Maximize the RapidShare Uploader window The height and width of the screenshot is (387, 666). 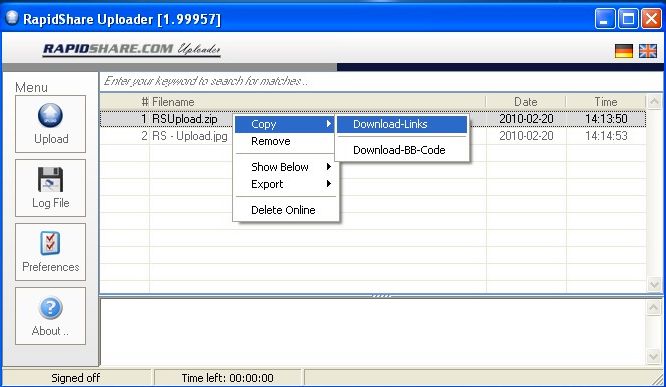pos(628,19)
